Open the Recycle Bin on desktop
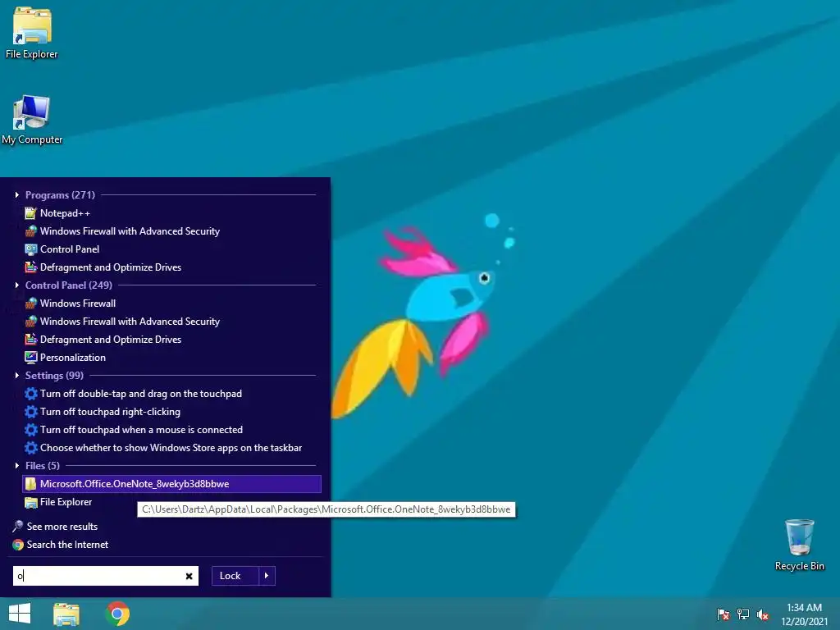Viewport: 840px width, 630px height. [799, 545]
